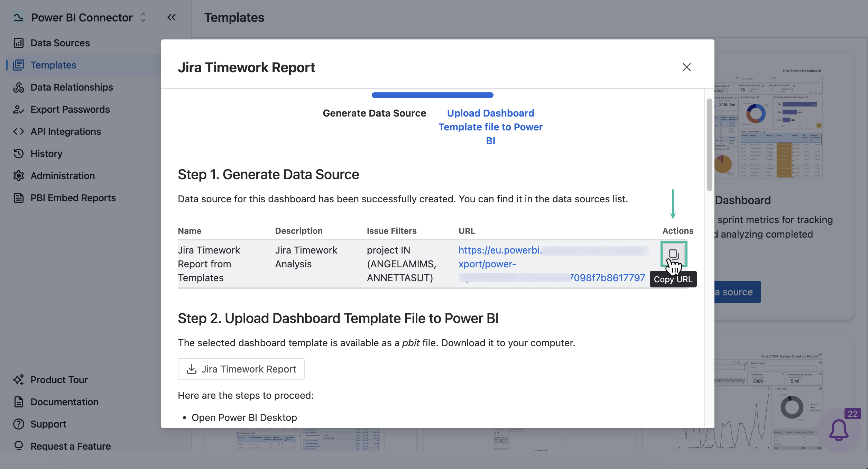Image resolution: width=868 pixels, height=469 pixels.
Task: Open PBI Embed Reports label
Action: tap(73, 198)
